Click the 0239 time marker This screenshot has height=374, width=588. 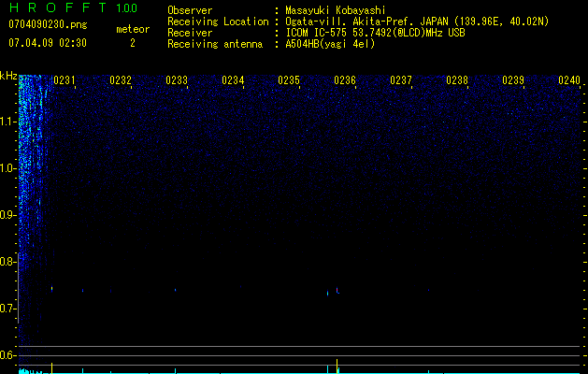[x=513, y=80]
